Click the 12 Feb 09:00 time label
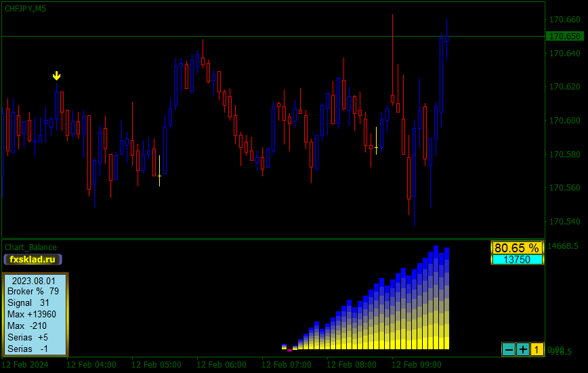This screenshot has width=588, height=373. [x=417, y=365]
